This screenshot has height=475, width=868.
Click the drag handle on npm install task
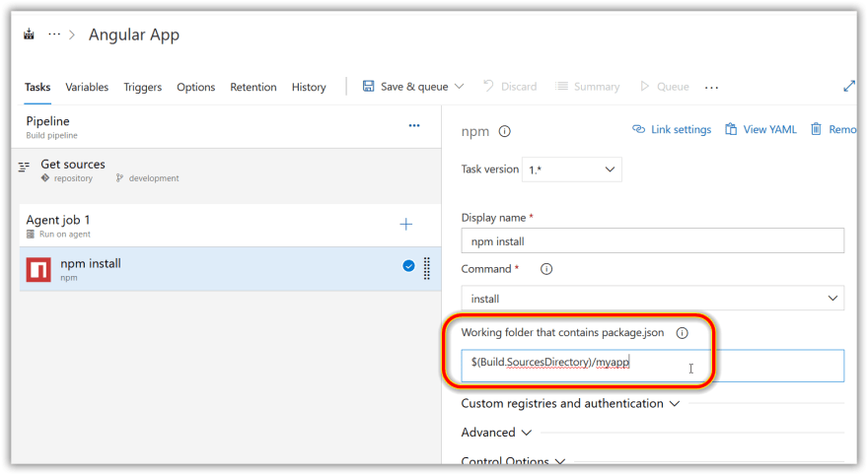427,269
